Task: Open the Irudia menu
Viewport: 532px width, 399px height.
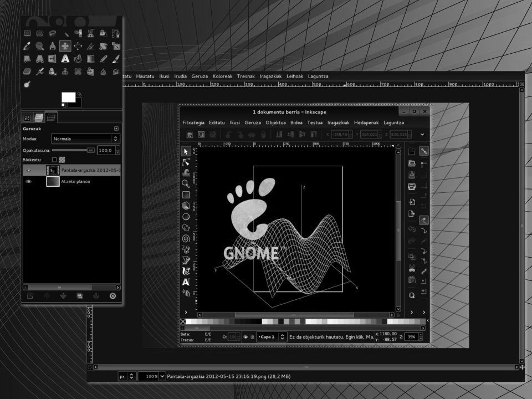Action: [181, 76]
